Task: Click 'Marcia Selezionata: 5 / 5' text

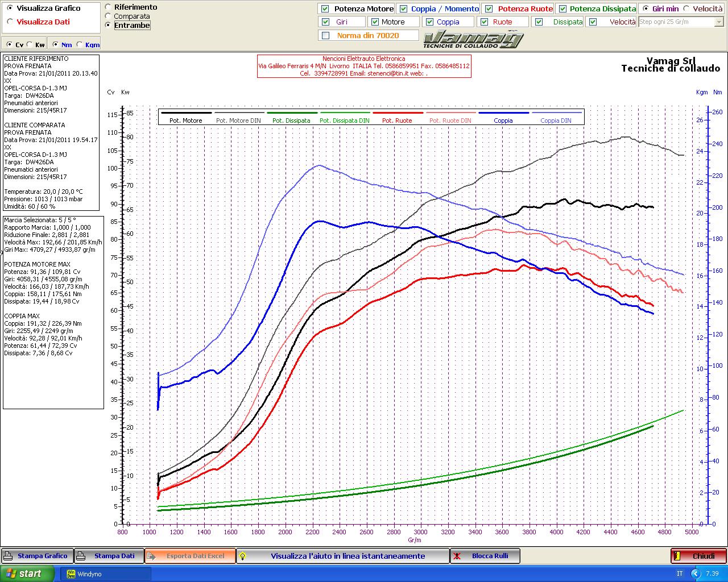Action: (x=40, y=220)
